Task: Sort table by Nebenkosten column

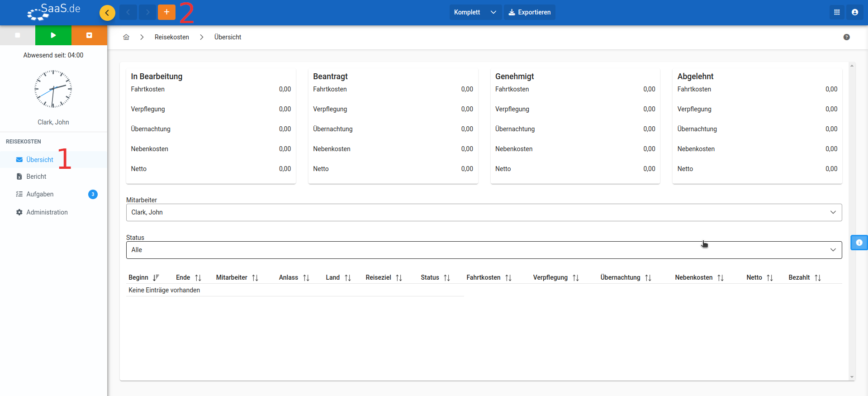Action: coord(699,277)
